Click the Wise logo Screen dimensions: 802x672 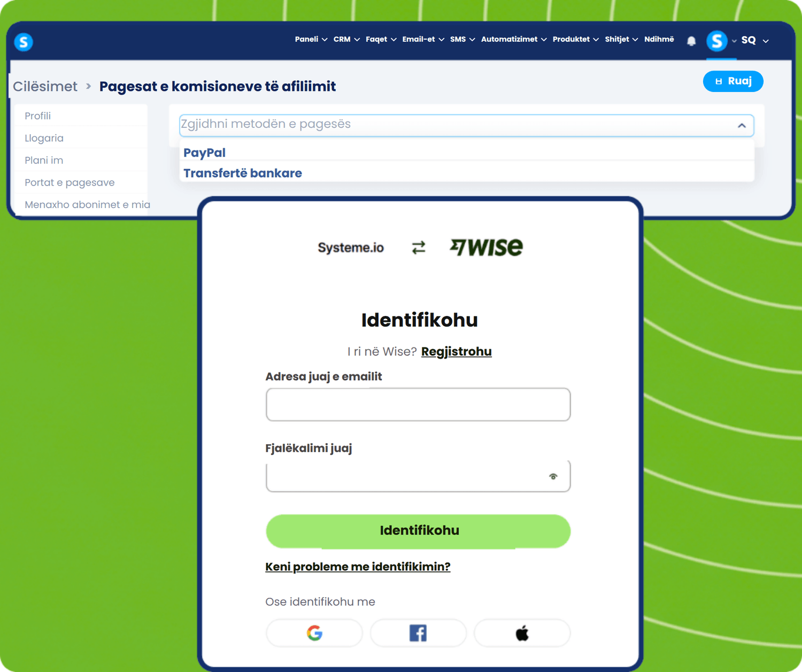487,247
